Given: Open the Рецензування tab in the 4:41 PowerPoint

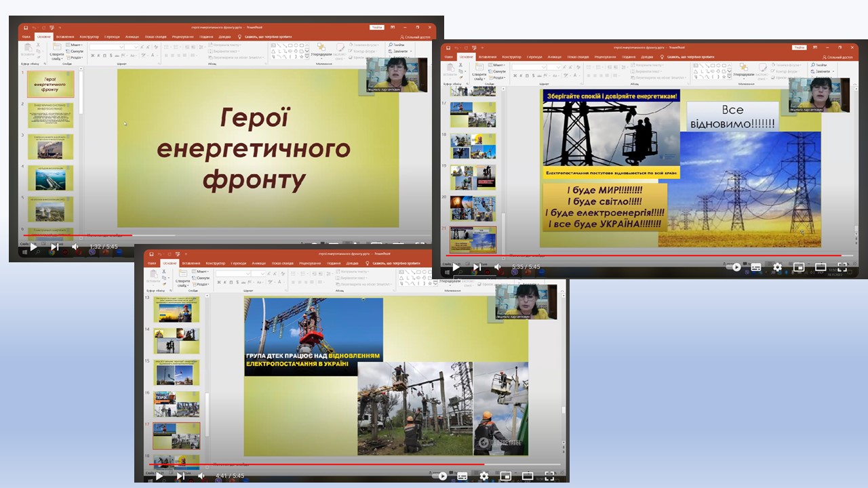Looking at the screenshot, I should coord(309,263).
